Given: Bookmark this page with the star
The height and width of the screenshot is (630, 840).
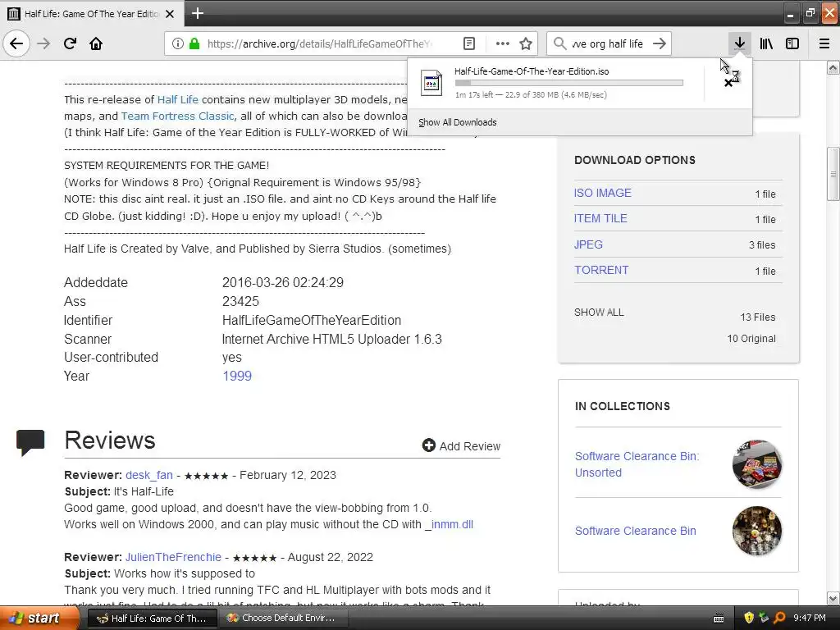Looking at the screenshot, I should click(526, 43).
